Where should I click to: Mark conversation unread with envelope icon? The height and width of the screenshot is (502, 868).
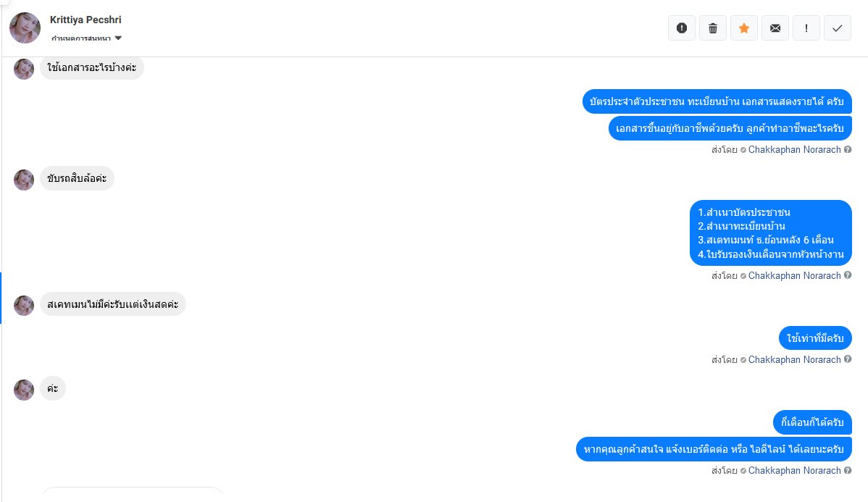(x=775, y=28)
